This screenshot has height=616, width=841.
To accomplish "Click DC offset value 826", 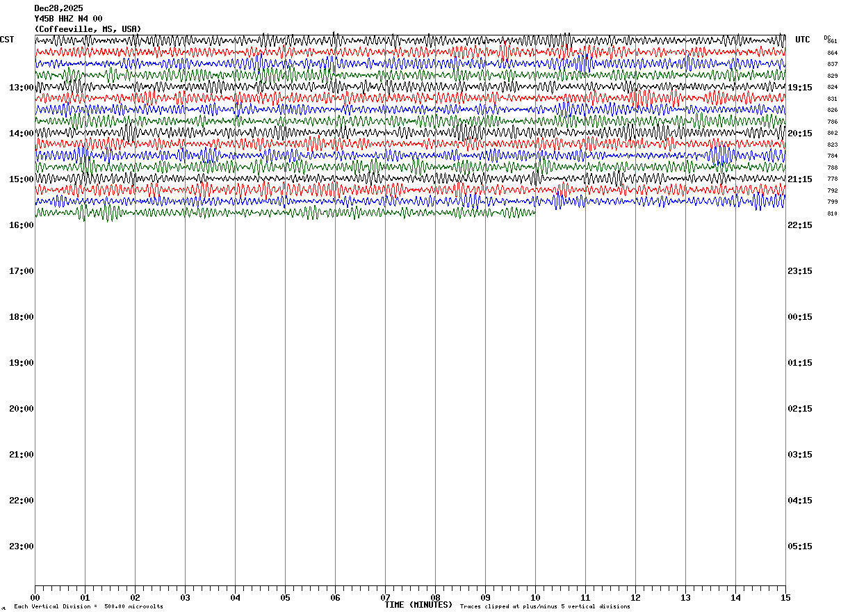I will click(833, 111).
